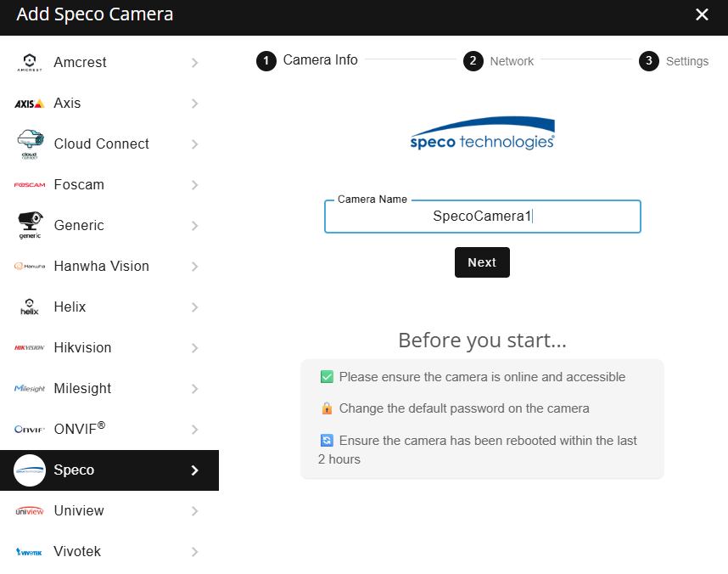Close the Add Speco Camera dialog

[x=702, y=14]
